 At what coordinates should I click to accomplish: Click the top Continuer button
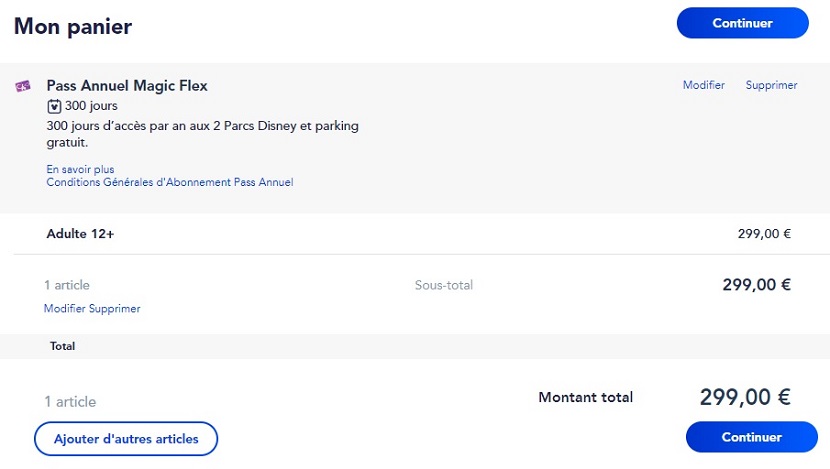[x=742, y=23]
